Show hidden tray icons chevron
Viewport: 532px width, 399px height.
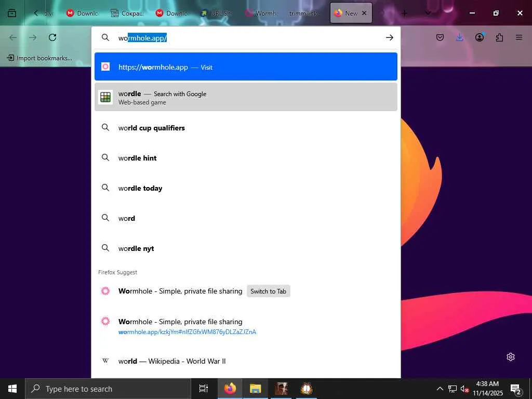click(440, 389)
